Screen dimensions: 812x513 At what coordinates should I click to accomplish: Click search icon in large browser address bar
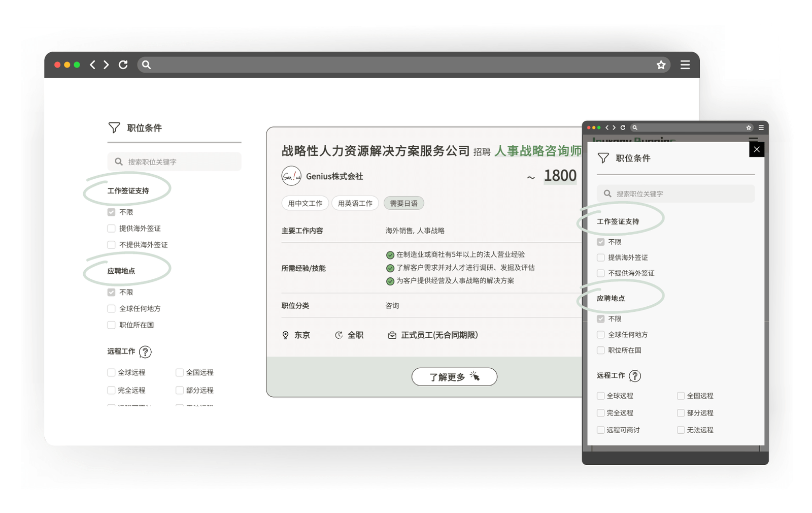tap(146, 65)
